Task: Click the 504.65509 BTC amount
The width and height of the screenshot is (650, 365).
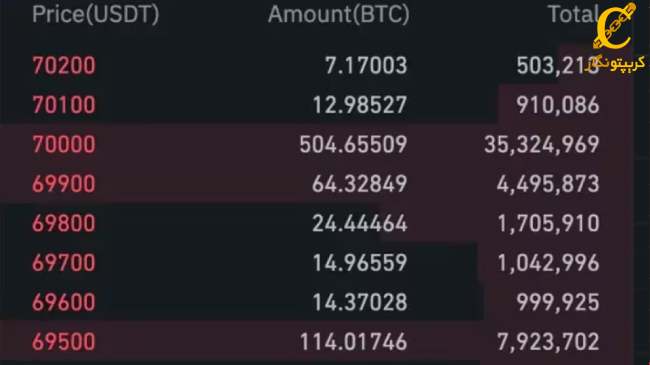Action: 353,144
